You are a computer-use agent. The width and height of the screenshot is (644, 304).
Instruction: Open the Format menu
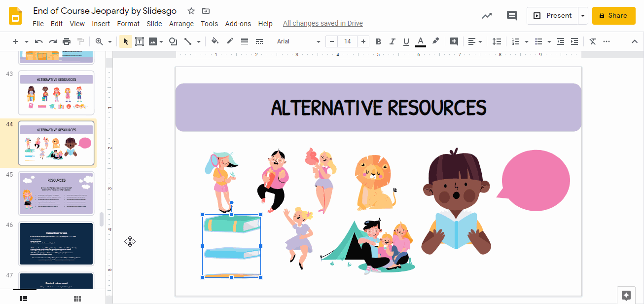pyautogui.click(x=128, y=24)
